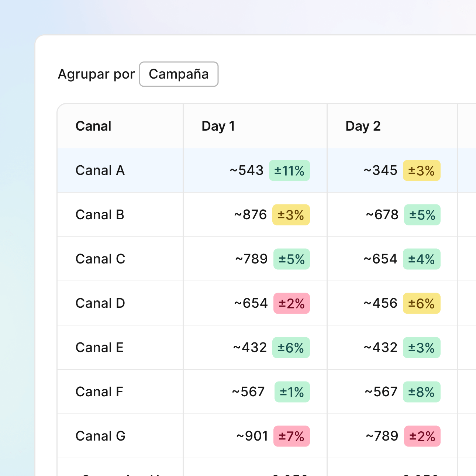
Task: Click the red ±7% badge for Canal G
Action: point(292,437)
